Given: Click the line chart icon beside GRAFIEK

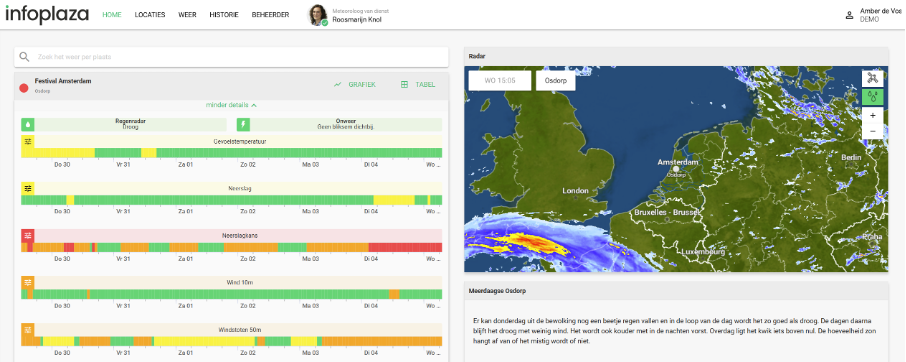Looking at the screenshot, I should [337, 84].
